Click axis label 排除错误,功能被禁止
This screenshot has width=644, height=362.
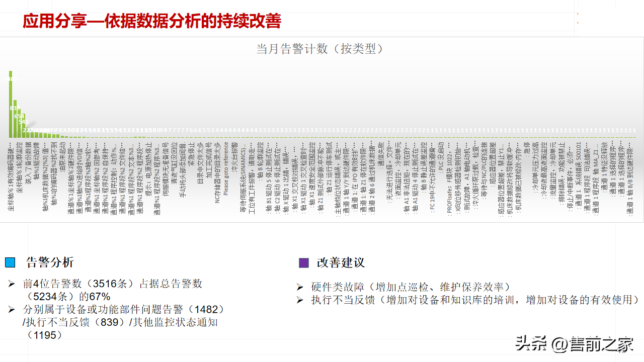562,172
